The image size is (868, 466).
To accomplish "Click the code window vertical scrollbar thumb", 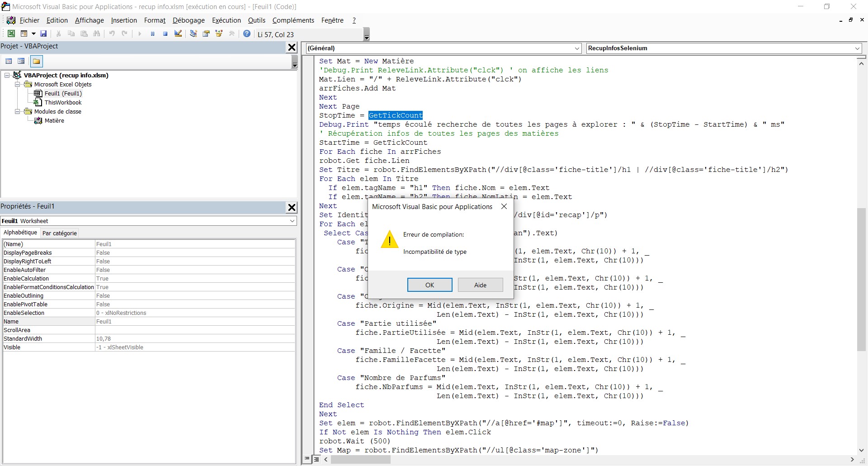I will (861, 280).
